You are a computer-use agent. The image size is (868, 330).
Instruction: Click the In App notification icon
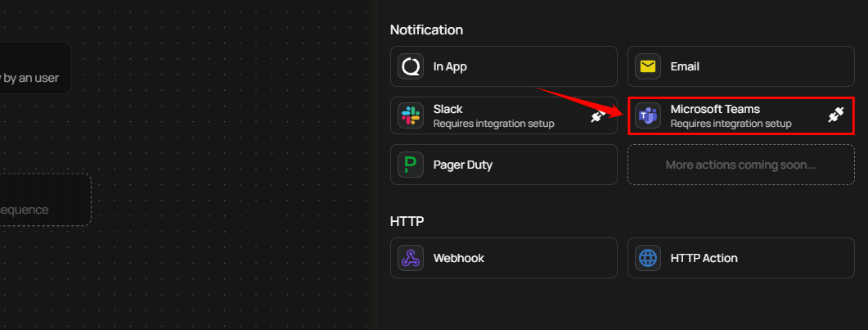(411, 66)
